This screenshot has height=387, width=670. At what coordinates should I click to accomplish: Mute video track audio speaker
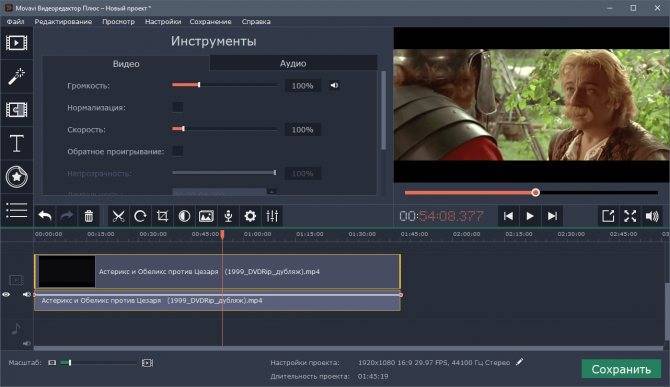[x=26, y=294]
